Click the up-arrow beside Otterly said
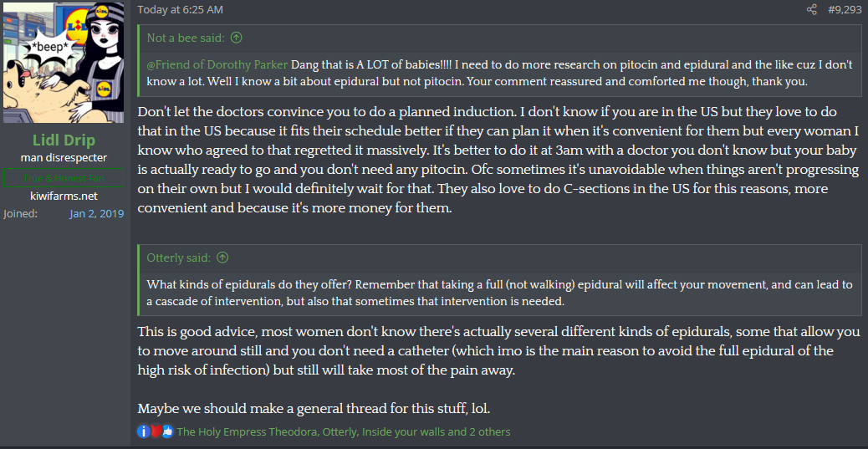 click(x=222, y=258)
